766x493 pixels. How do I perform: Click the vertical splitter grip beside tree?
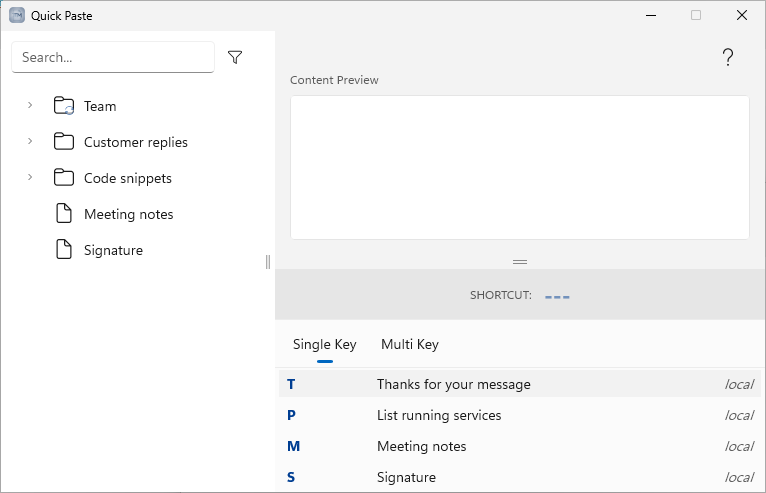pos(268,262)
